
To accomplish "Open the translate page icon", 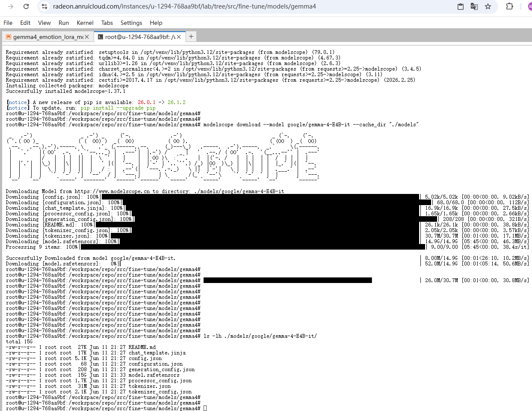I will (x=474, y=6).
